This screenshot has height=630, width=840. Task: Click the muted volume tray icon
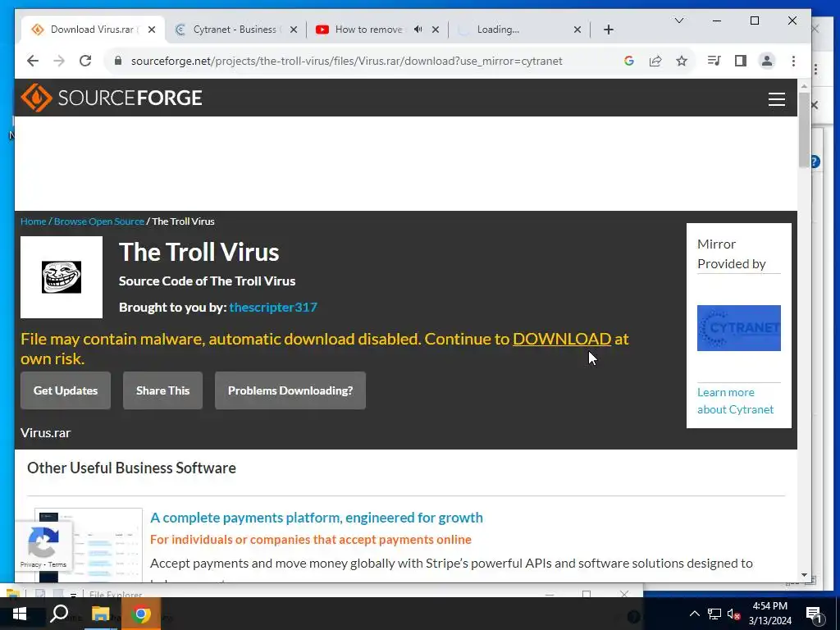coord(733,614)
